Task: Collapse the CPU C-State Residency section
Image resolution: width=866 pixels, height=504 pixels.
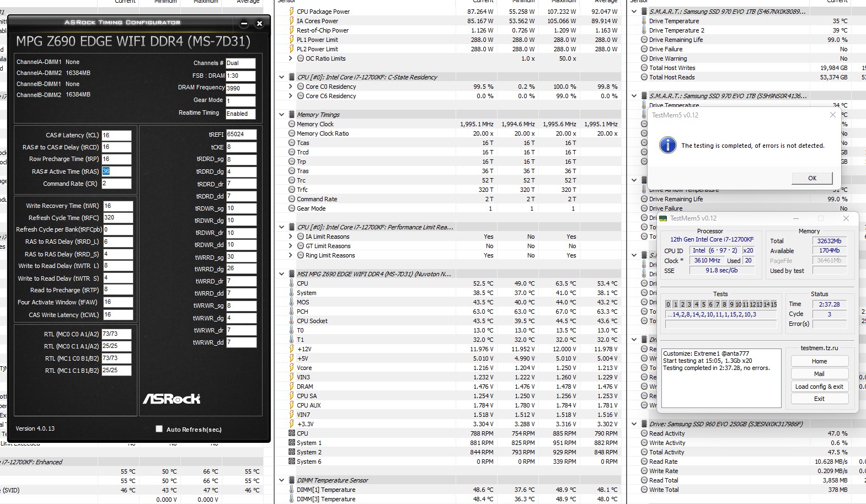Action: 282,77
